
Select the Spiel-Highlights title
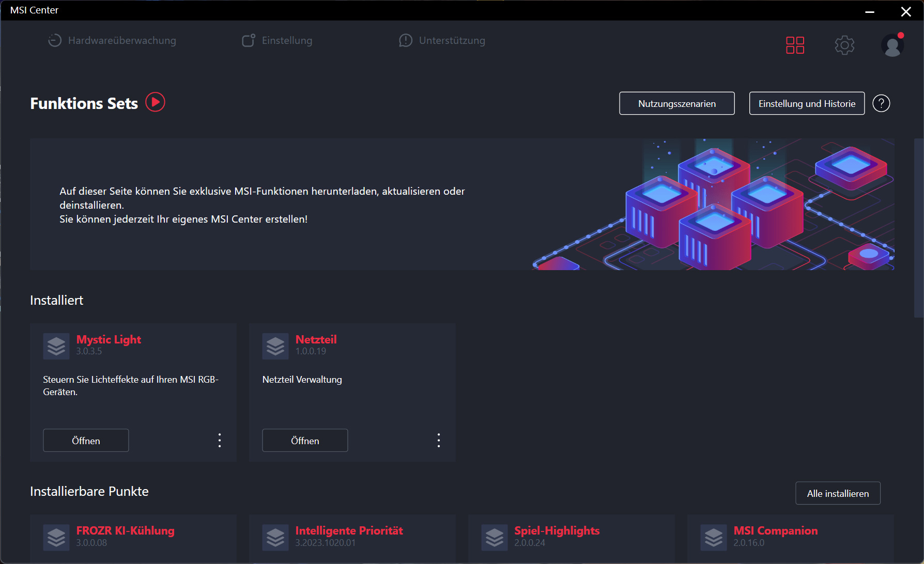click(x=557, y=530)
